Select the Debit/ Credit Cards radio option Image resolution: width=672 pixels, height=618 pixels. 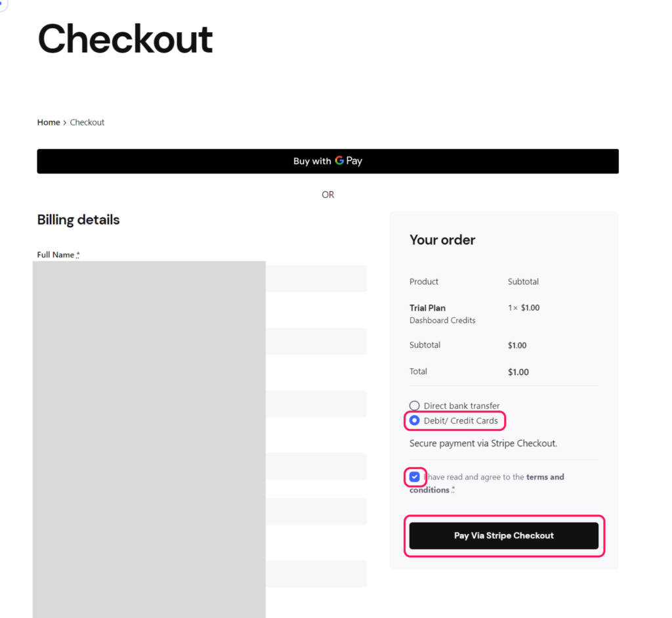click(415, 421)
